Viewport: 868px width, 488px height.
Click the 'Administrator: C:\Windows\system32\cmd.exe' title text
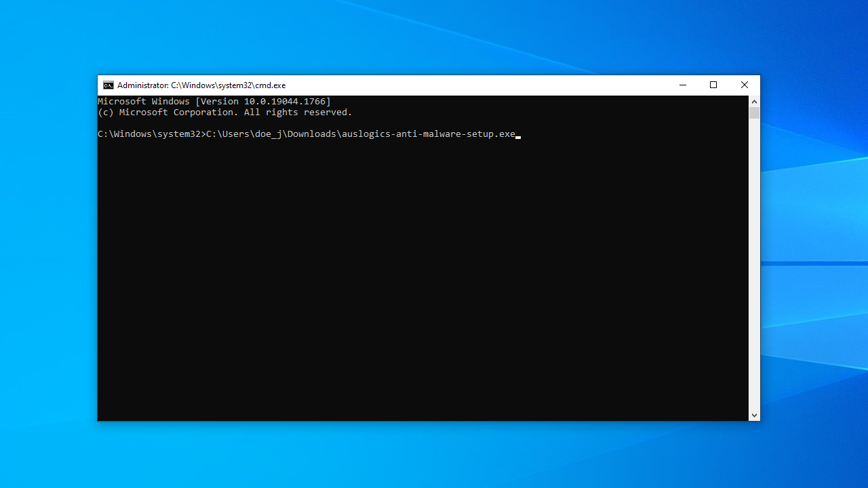201,85
